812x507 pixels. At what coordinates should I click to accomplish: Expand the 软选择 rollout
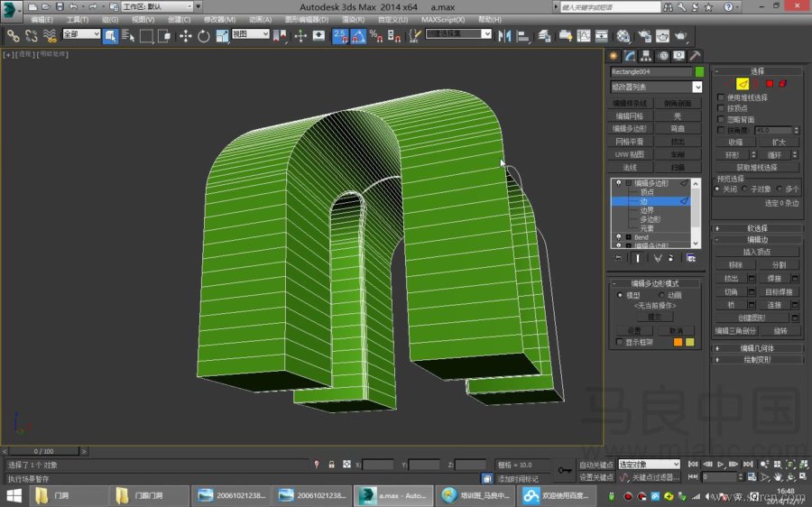[757, 228]
